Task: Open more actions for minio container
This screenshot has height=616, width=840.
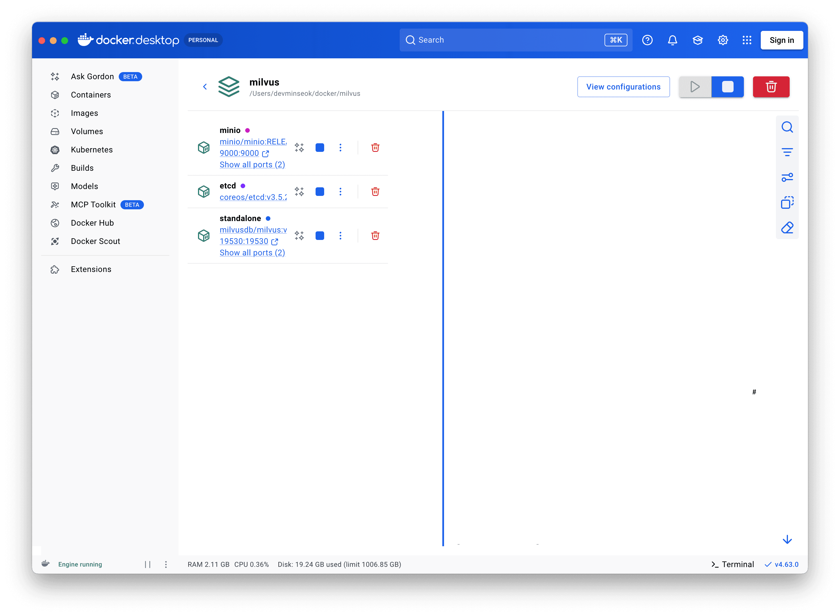Action: tap(340, 148)
